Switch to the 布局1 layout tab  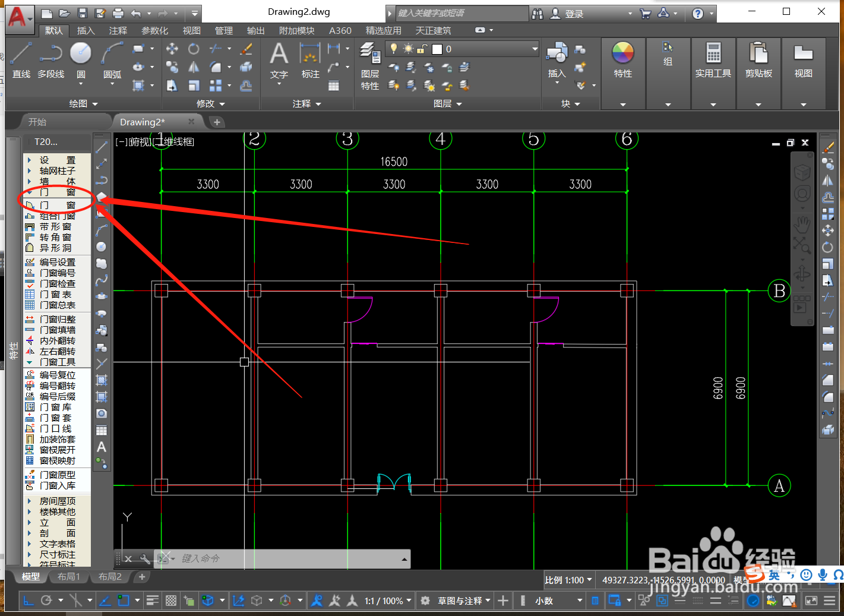(69, 576)
